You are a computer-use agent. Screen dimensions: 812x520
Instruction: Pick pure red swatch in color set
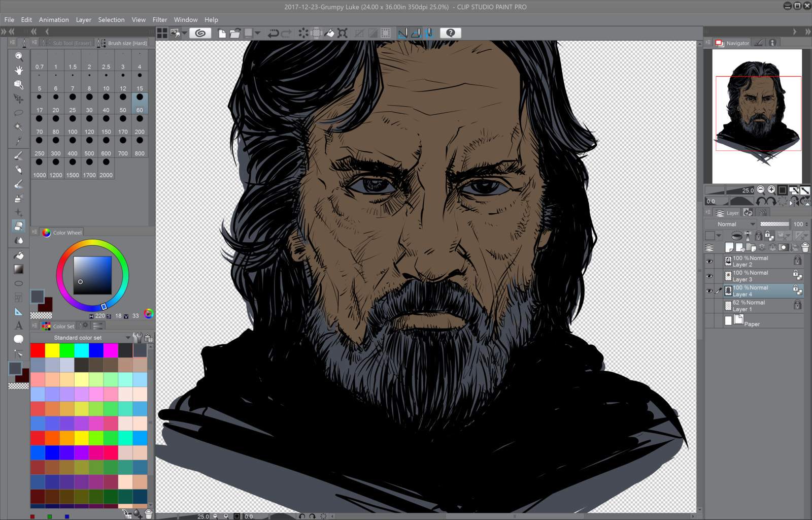38,350
